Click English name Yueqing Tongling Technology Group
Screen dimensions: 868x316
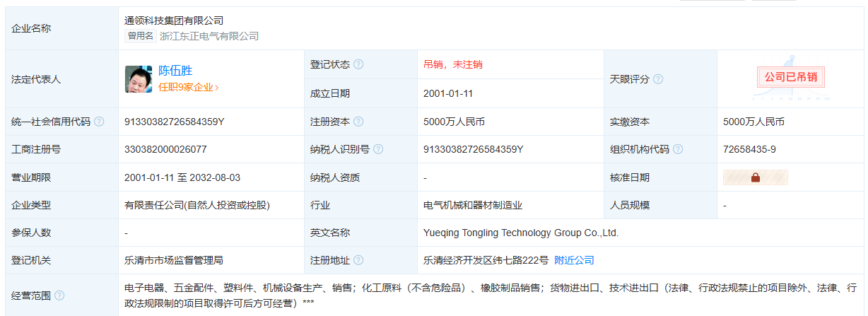(x=521, y=233)
